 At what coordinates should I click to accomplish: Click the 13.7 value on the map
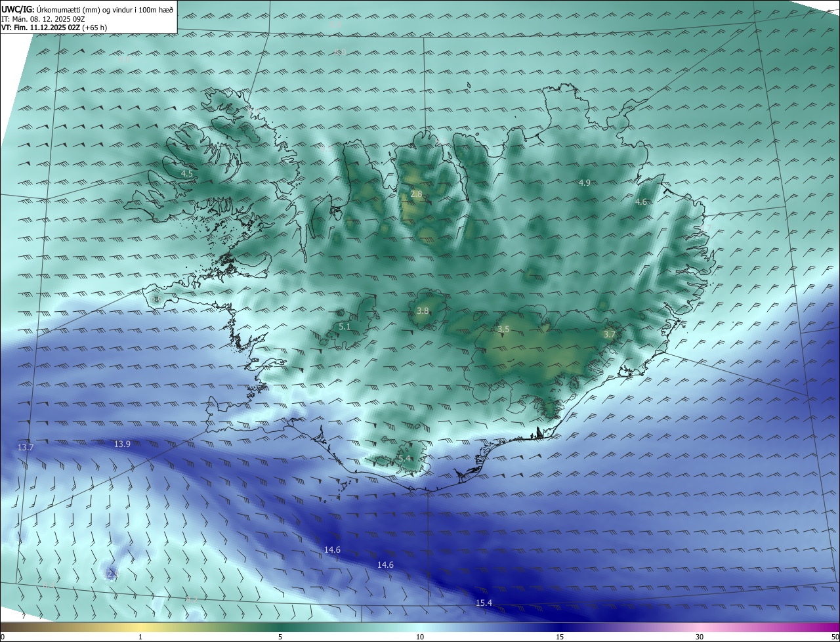tap(26, 447)
